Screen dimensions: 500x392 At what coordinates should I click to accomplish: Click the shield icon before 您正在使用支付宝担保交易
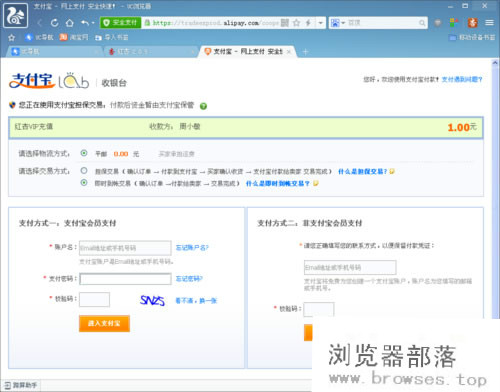click(13, 105)
